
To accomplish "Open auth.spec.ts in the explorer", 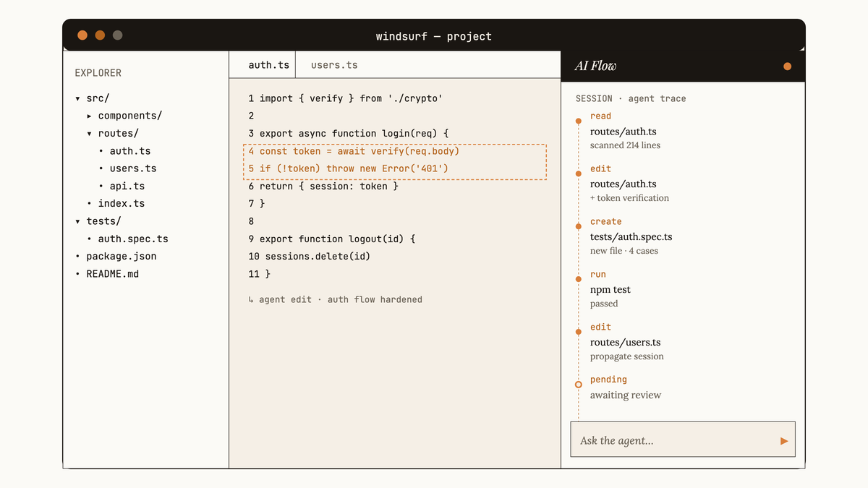I will pos(133,239).
